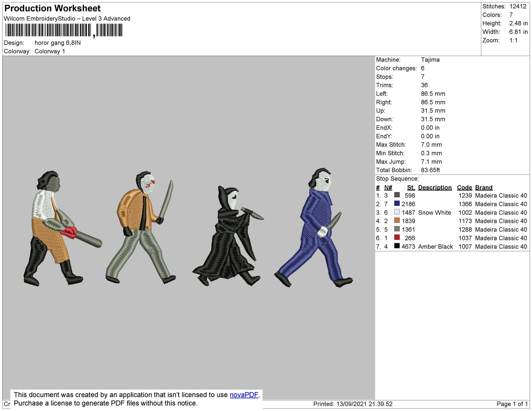Viewport: 532px width, 411px height.
Task: Click the black-robed Ghostface figure
Action: tap(228, 235)
